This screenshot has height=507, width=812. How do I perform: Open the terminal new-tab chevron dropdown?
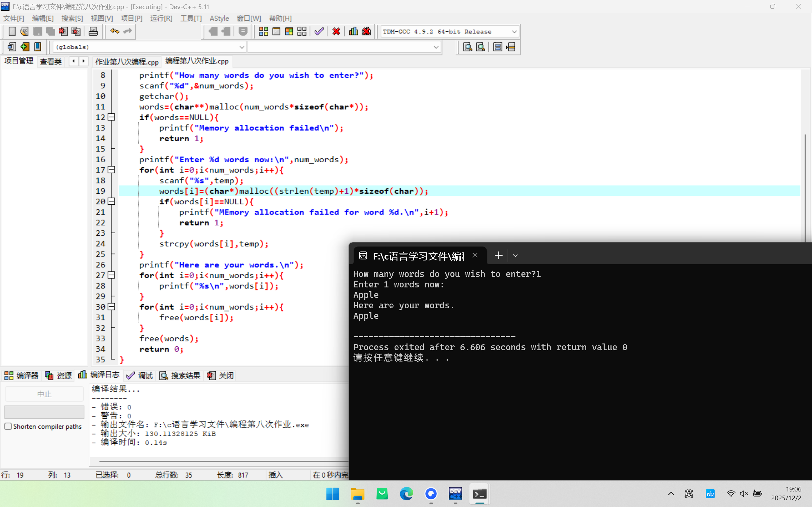coord(515,255)
